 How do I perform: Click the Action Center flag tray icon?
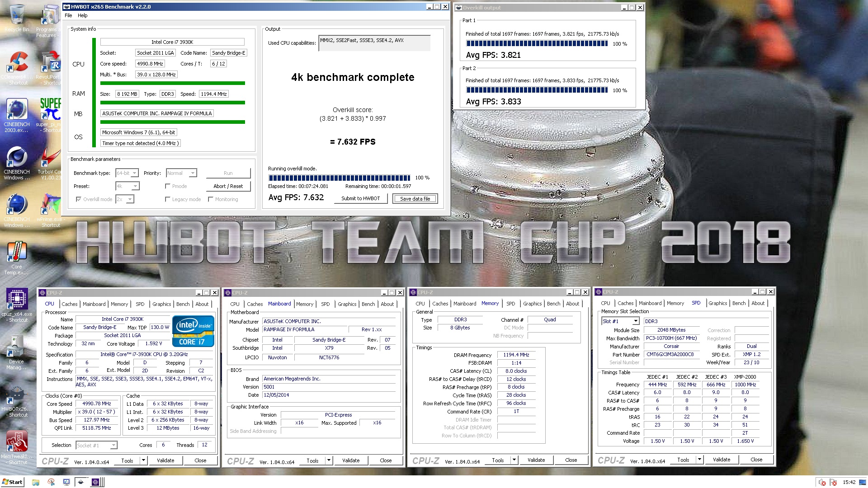click(x=833, y=483)
